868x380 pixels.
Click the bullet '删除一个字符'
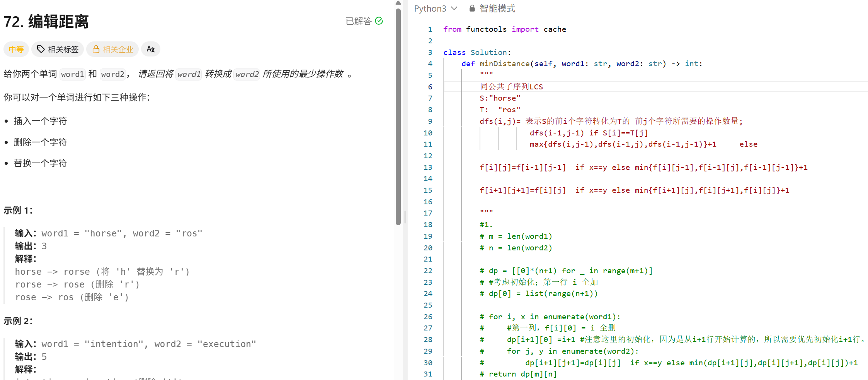coord(40,142)
